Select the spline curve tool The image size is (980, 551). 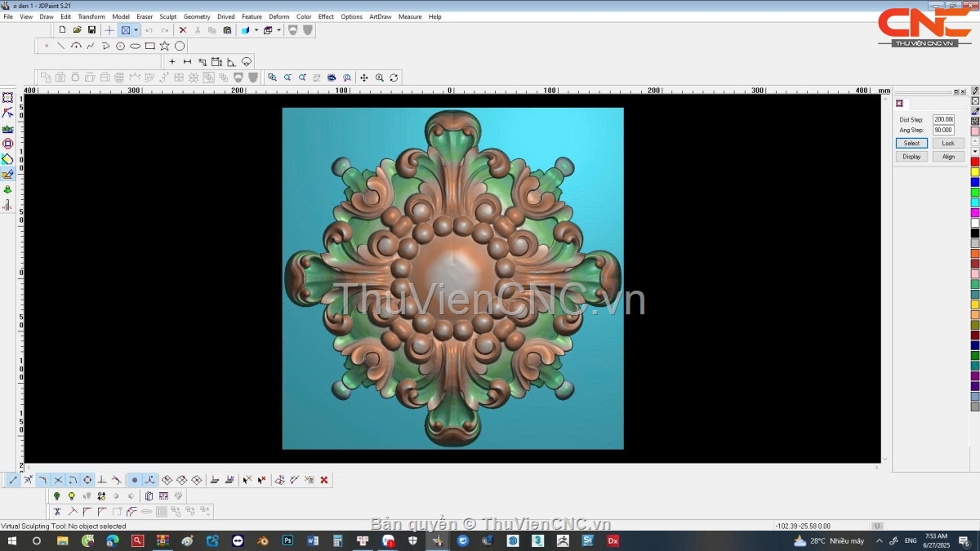coord(91,46)
